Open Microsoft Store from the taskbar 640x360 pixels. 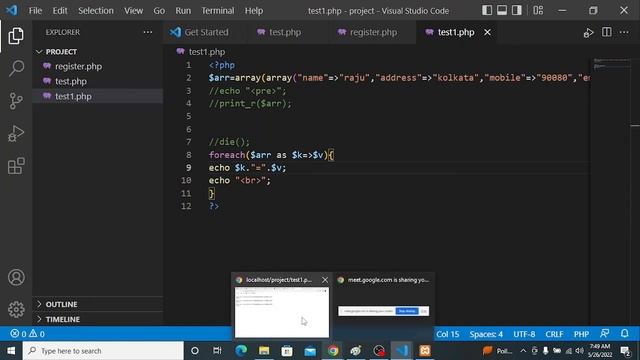(x=287, y=351)
